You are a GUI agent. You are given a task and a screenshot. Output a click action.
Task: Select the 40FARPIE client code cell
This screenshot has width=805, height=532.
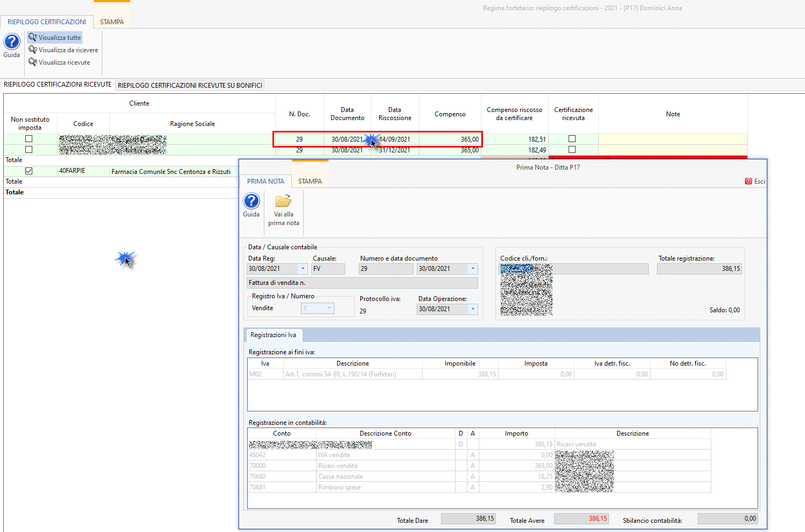[x=83, y=171]
